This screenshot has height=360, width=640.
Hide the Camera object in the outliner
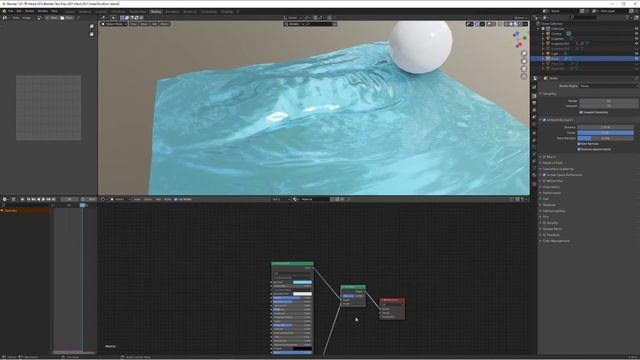(x=636, y=33)
